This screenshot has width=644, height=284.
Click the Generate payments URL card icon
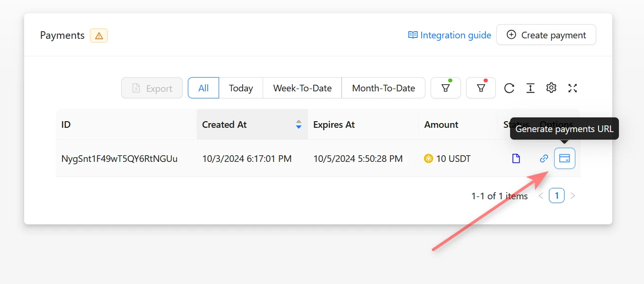(x=565, y=159)
